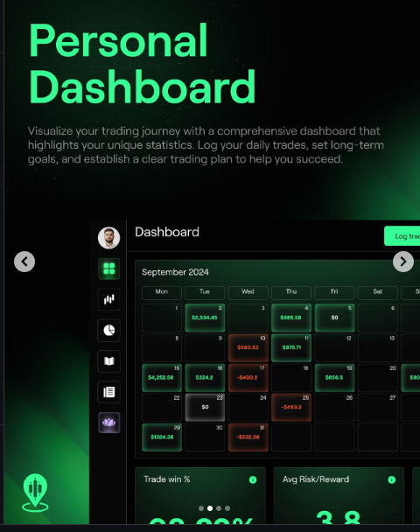Open September 10 red cell $563.53
This screenshot has width=420, height=532.
click(x=248, y=347)
